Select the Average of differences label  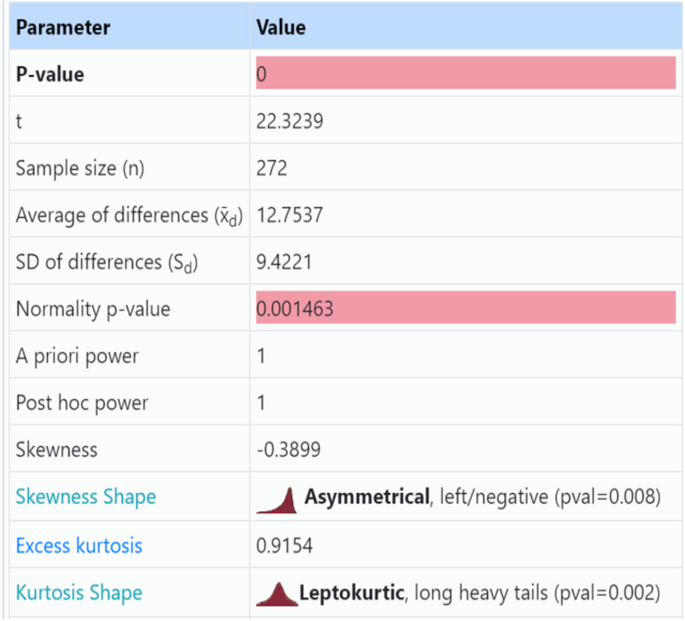tap(129, 216)
